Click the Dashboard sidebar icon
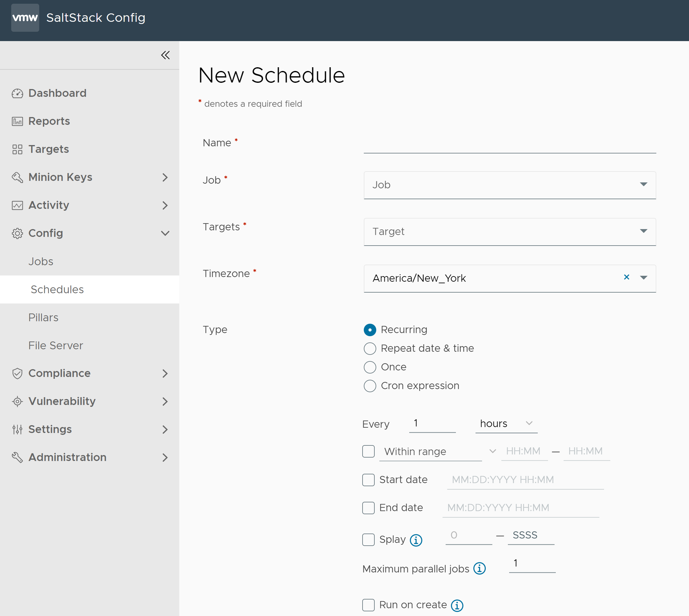689x616 pixels. 16,93
